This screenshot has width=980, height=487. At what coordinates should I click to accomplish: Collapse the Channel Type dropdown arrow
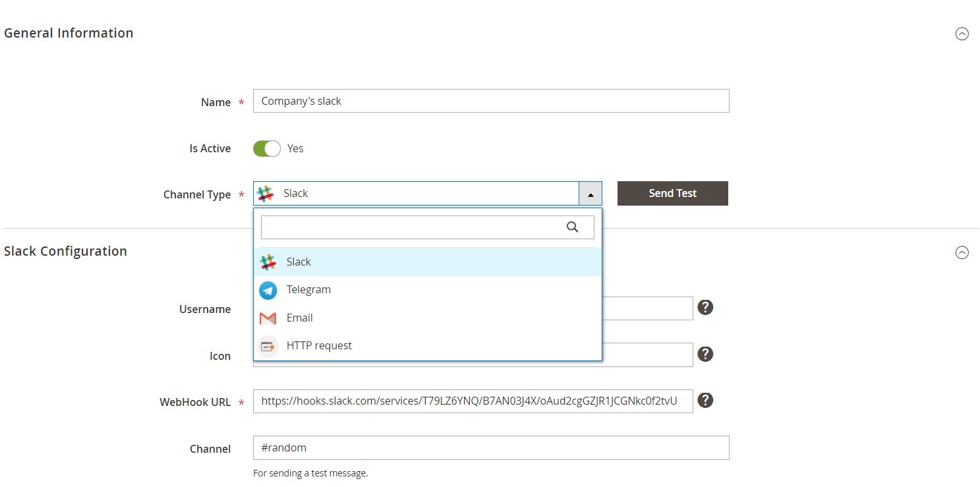coord(590,194)
